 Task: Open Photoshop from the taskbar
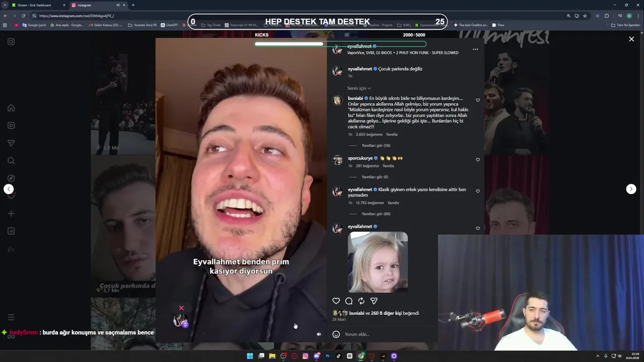point(328,356)
